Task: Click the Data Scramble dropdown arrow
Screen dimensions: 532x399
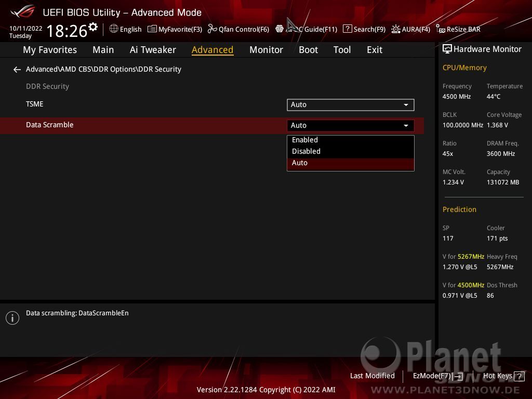Action: pos(406,126)
